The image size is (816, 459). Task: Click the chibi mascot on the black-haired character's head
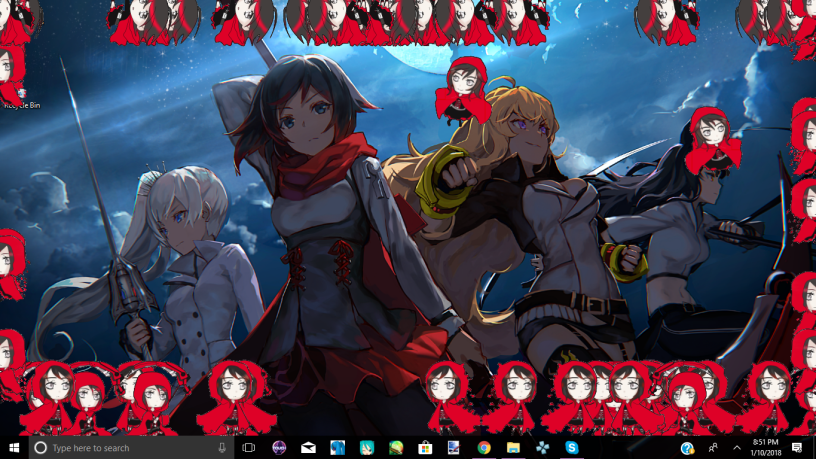[712, 141]
